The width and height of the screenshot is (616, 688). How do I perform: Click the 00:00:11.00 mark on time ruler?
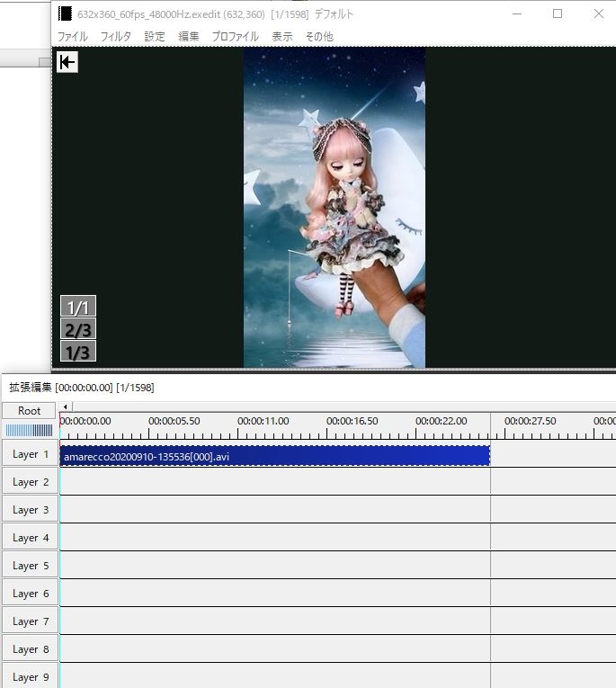point(263,421)
